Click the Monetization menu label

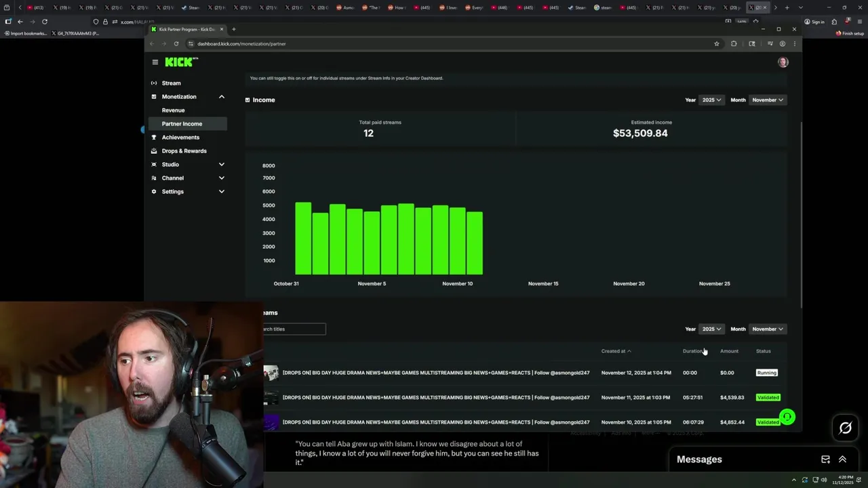tap(179, 97)
